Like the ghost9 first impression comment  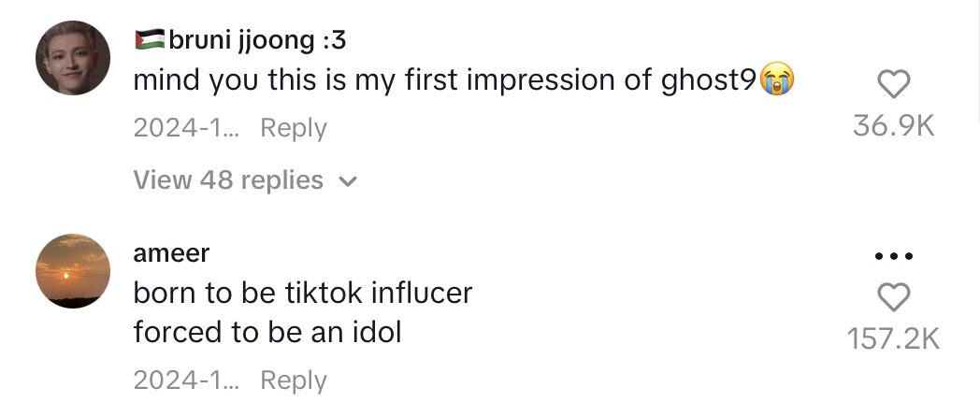[894, 85]
